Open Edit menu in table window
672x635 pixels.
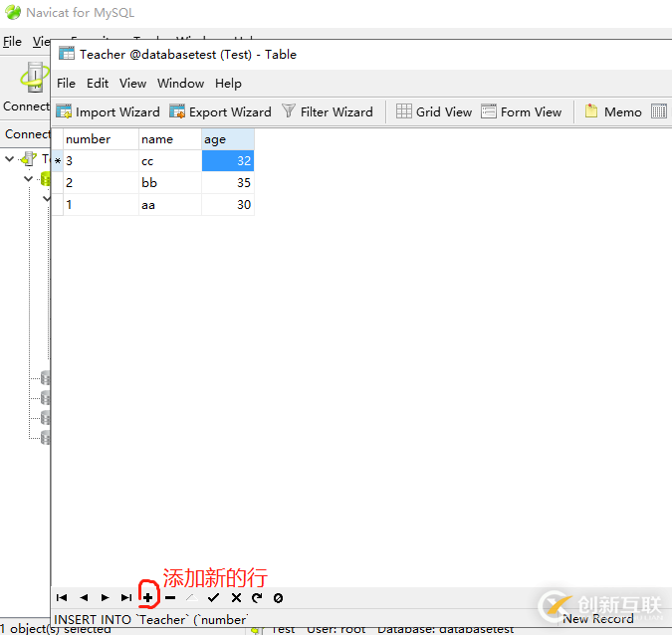(x=98, y=84)
